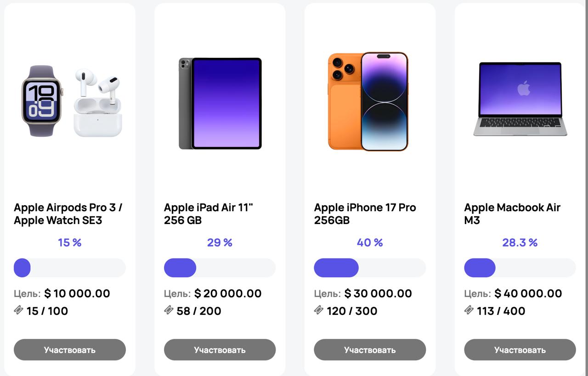Open the MacBook Air product image
Screen dimensions: 588x376
[x=520, y=99]
